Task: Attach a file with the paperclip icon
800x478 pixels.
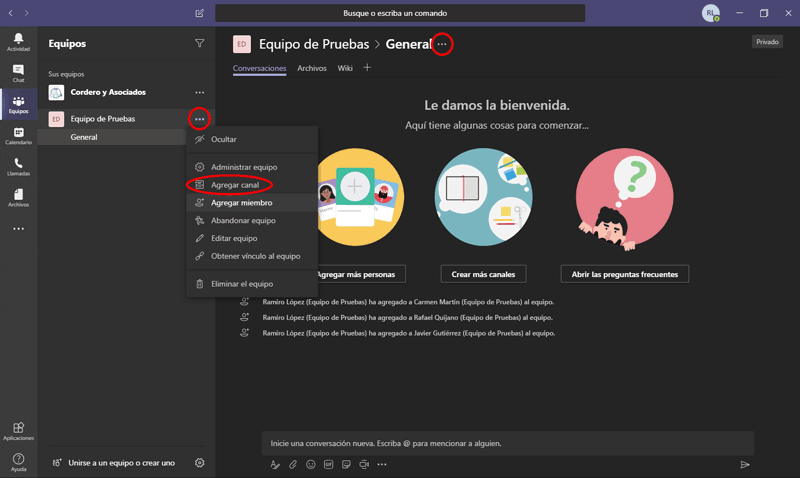Action: click(293, 464)
